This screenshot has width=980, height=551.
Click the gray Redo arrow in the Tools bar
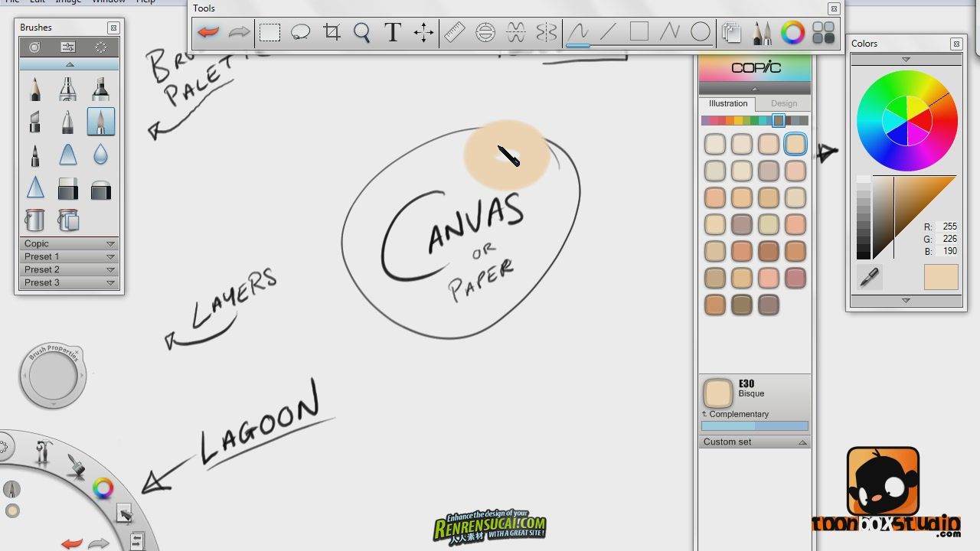tap(239, 32)
